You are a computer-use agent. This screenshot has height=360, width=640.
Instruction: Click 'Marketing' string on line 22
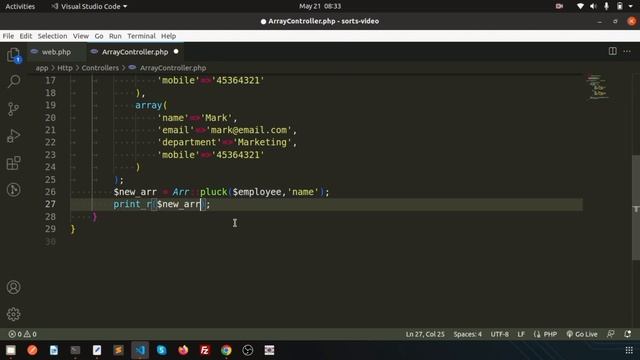click(262, 142)
